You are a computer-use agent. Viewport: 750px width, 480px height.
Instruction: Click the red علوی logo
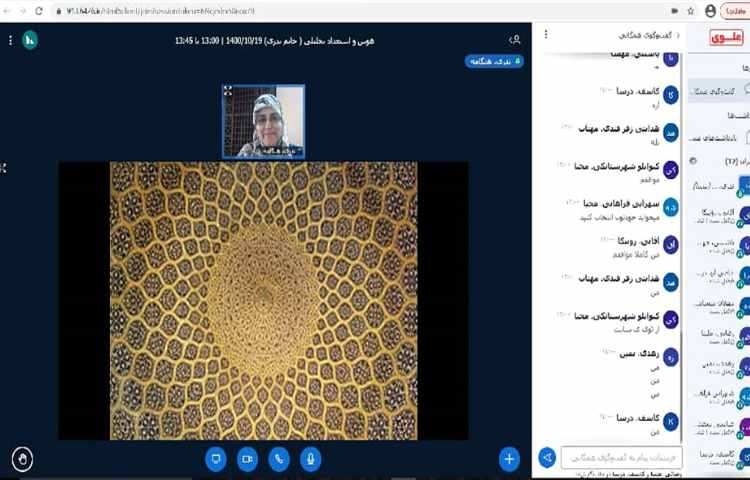[x=726, y=38]
